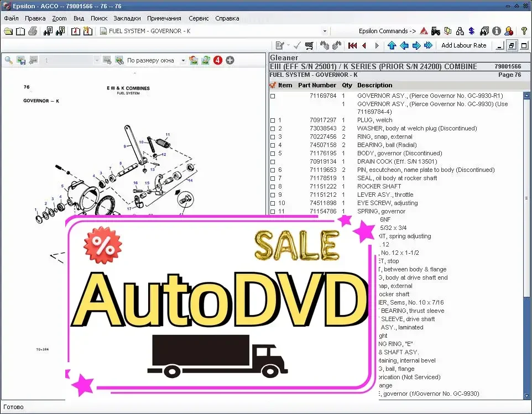Viewport: 532px width, 414px height.
Task: Click the red warning triangle icon
Action: click(x=423, y=31)
